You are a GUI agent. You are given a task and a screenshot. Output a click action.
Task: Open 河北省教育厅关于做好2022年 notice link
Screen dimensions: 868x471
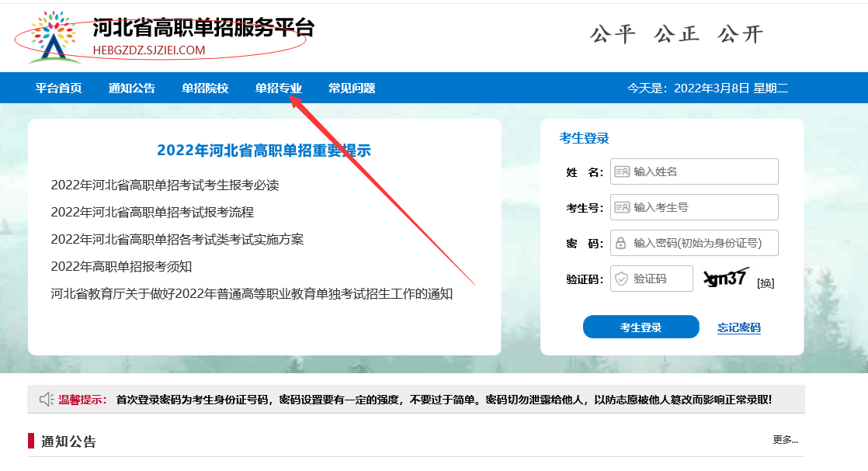[x=252, y=294]
